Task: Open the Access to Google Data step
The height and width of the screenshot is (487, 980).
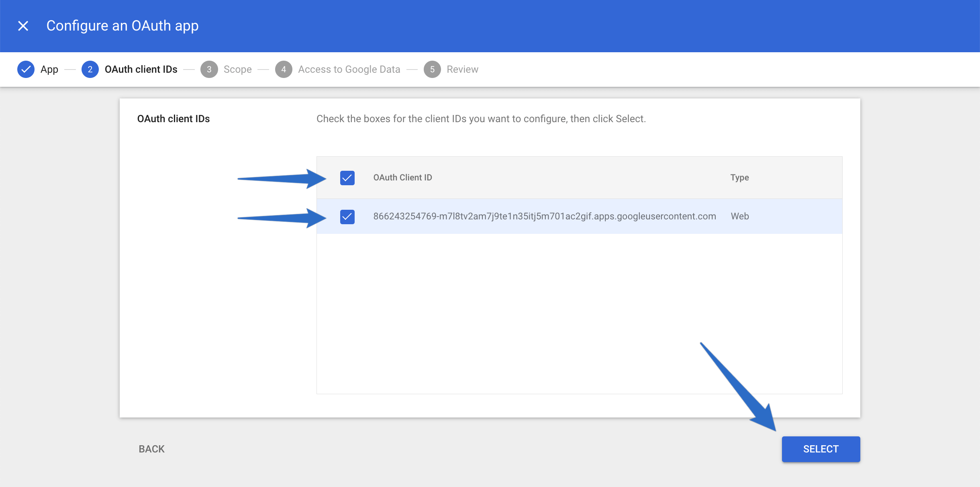Action: coord(349,70)
